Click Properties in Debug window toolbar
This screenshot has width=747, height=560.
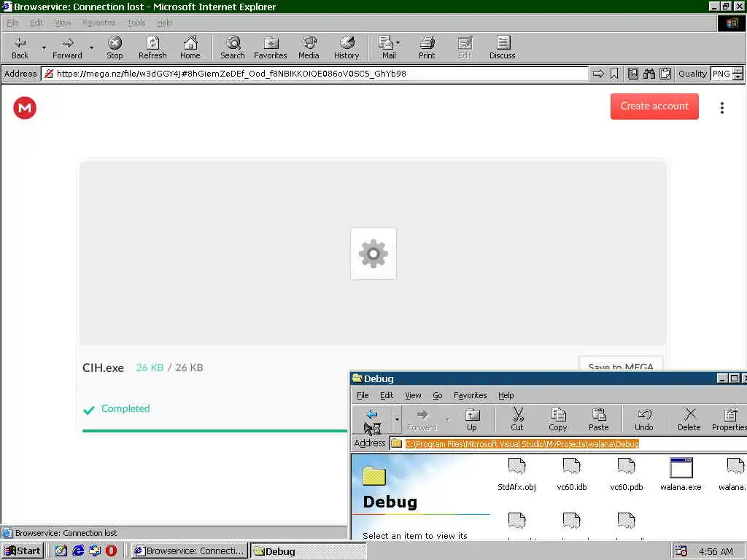point(729,419)
